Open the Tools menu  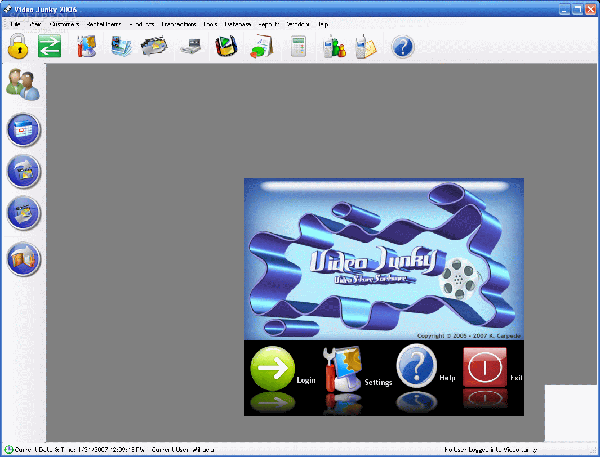click(210, 24)
